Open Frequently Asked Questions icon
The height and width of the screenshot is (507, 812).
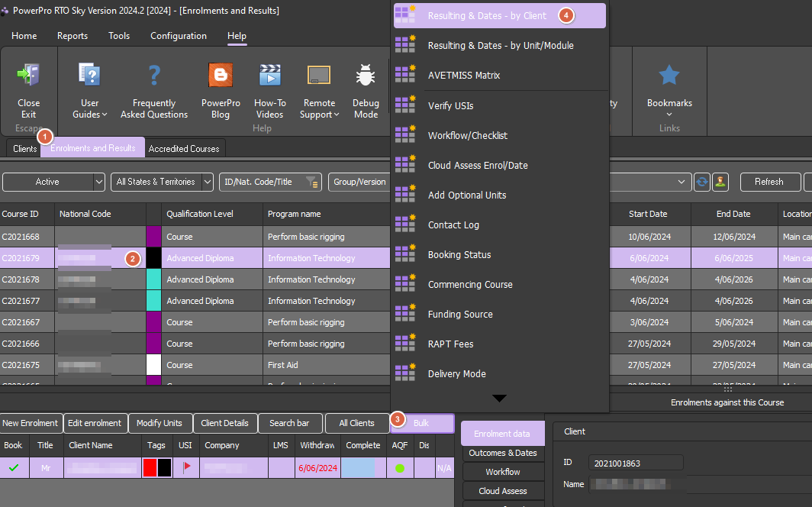point(154,75)
